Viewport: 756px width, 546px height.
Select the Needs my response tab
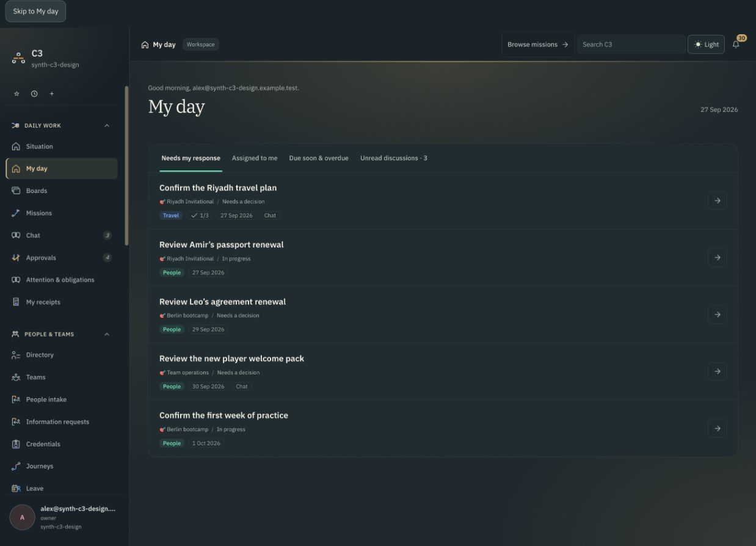click(191, 158)
